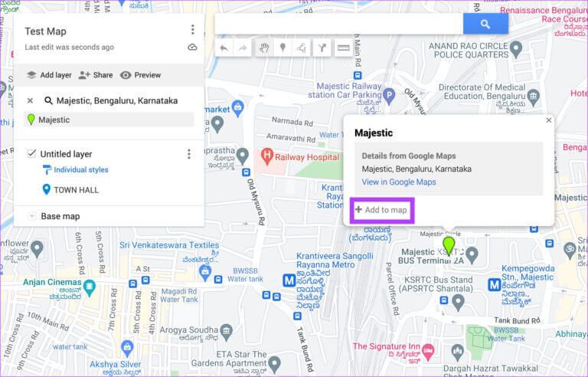The width and height of the screenshot is (588, 377).
Task: Click the ETA Star Gardens Apartment pin
Action: coord(275,363)
